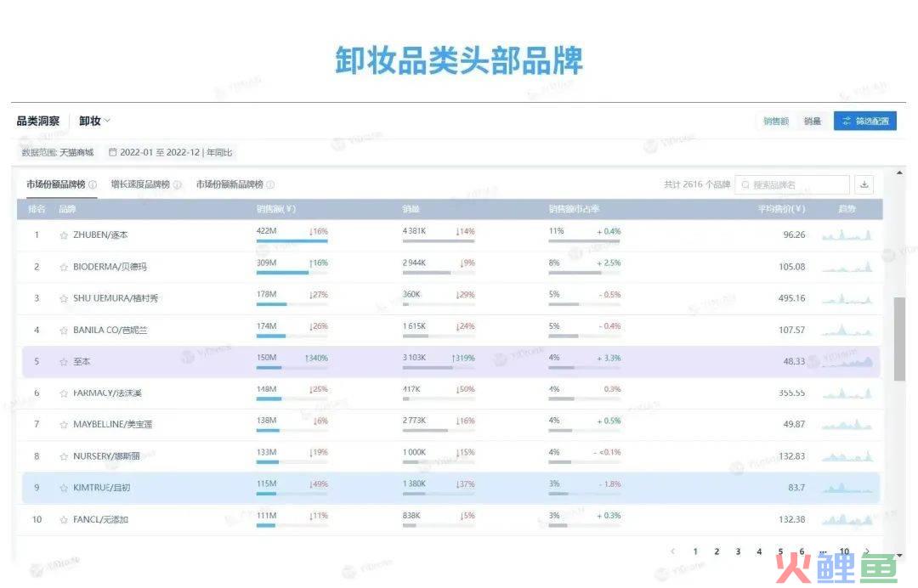
Task: View the KIMTRUE/且初 trend sparkline
Action: (847, 488)
